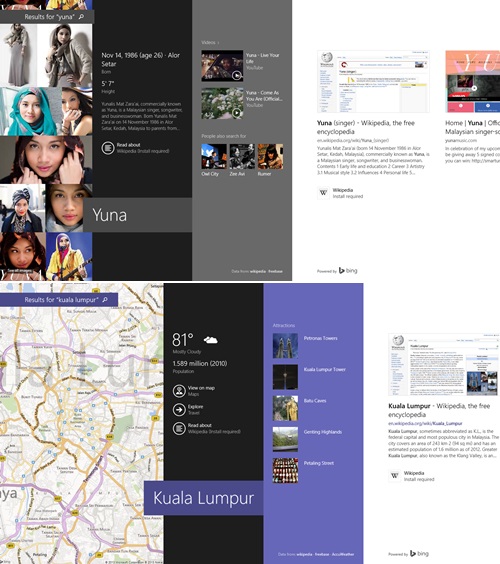Open the teal hijab Yuna photo

click(31, 111)
